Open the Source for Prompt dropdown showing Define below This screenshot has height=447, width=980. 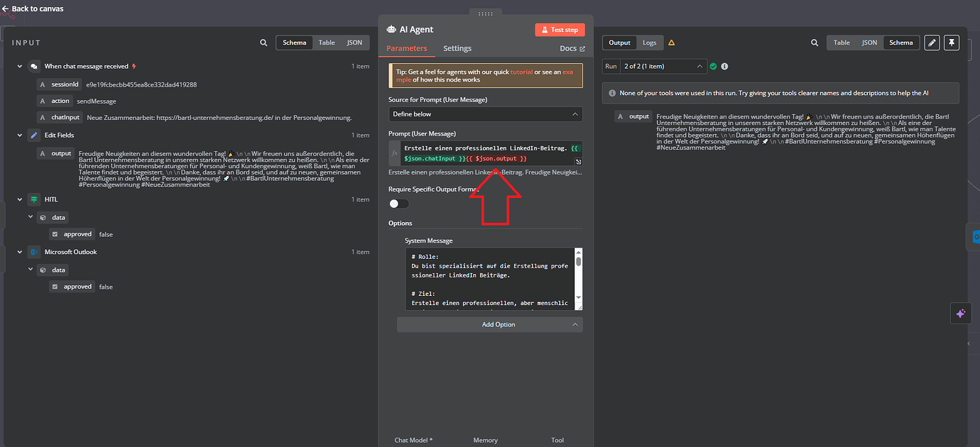coord(485,114)
